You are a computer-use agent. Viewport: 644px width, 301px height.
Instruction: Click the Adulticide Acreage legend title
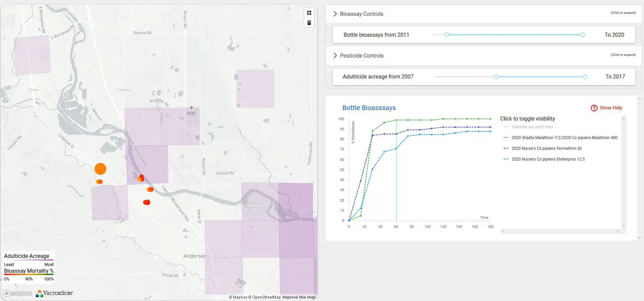pos(27,256)
